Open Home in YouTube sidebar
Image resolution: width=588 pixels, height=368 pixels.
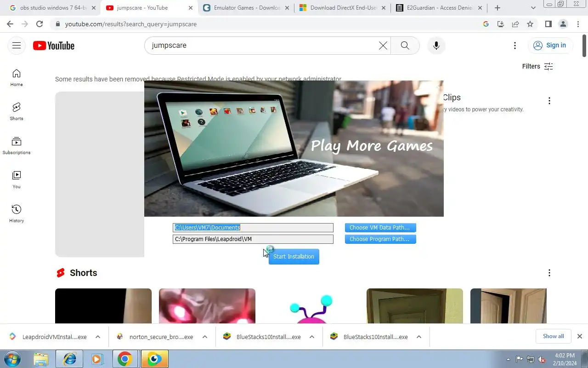tap(17, 78)
